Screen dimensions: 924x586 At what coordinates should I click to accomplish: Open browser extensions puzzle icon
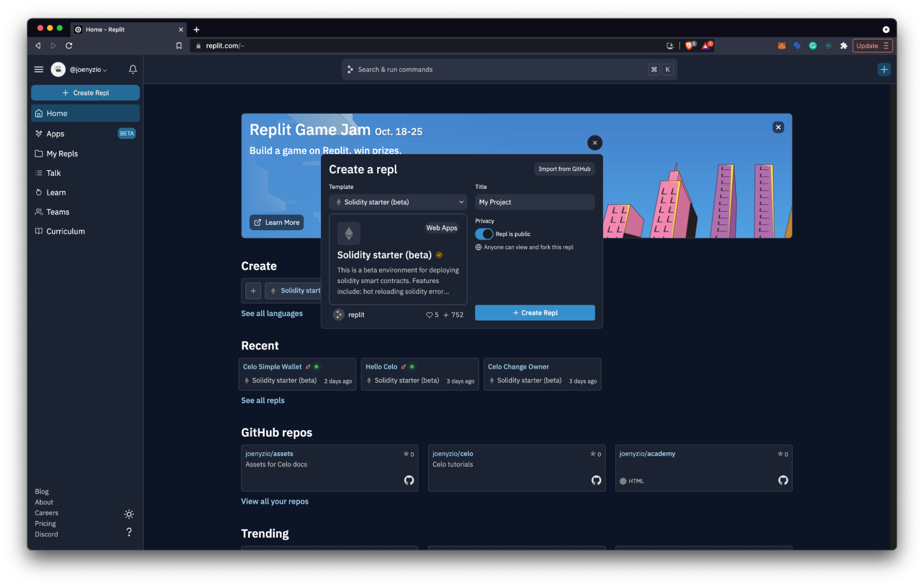click(x=844, y=45)
